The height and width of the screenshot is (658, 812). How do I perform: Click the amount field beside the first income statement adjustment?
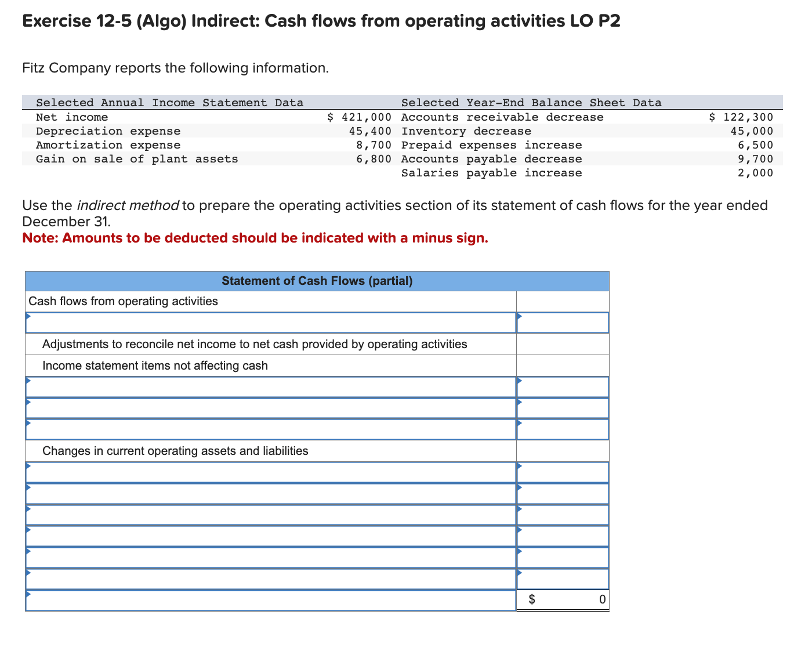click(563, 386)
